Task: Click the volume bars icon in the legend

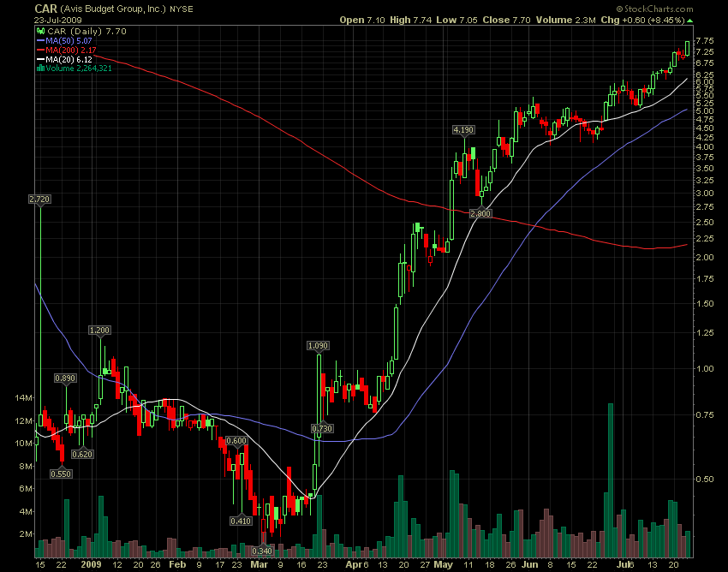Action: click(40, 69)
